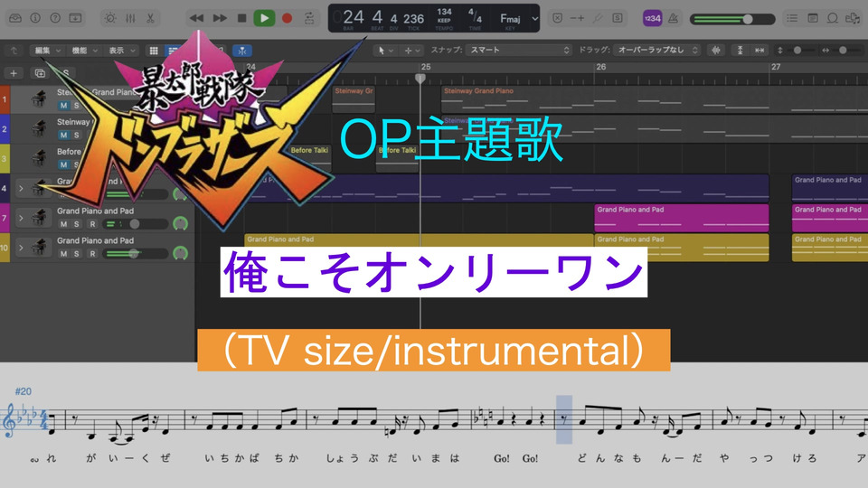Click the 134 tempo value
The height and width of the screenshot is (488, 868).
point(444,12)
